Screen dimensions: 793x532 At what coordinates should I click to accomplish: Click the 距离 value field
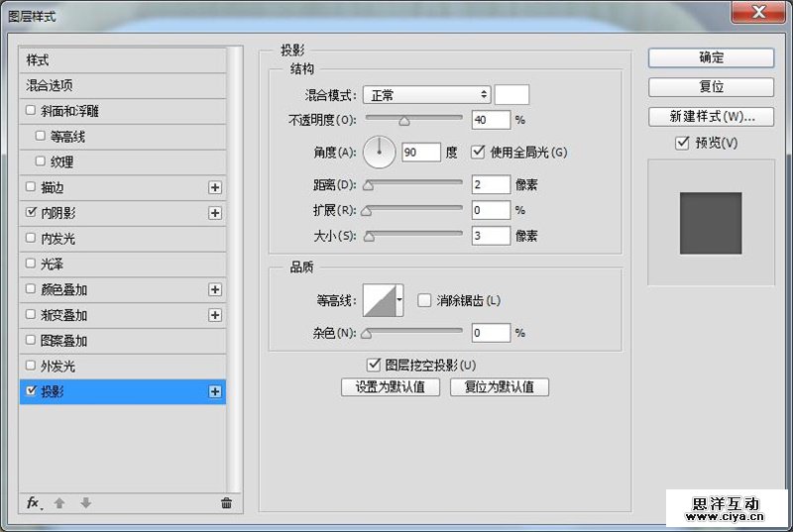tap(491, 184)
